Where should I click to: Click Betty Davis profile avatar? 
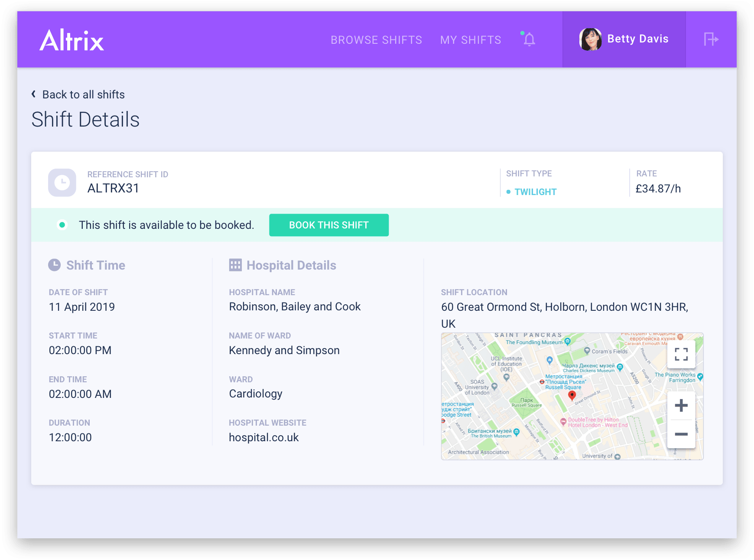[x=590, y=39]
